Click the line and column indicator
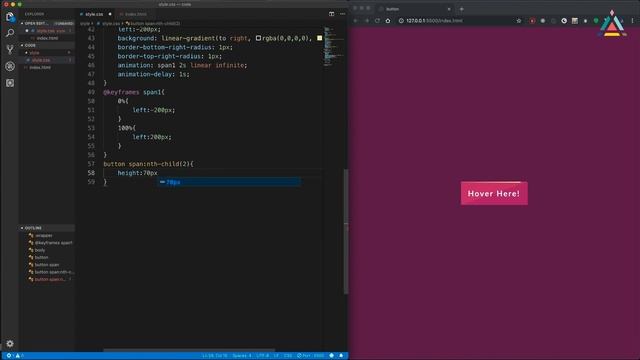The height and width of the screenshot is (360, 640). pyautogui.click(x=215, y=356)
